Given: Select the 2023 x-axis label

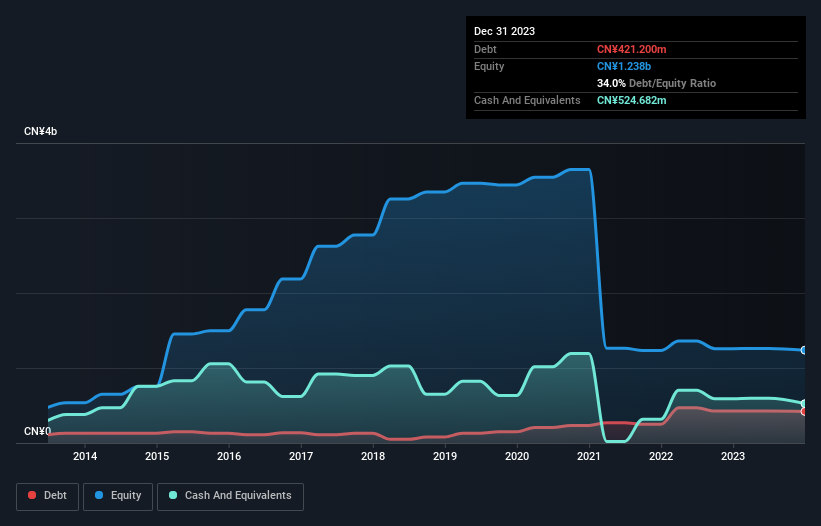Looking at the screenshot, I should coord(733,456).
